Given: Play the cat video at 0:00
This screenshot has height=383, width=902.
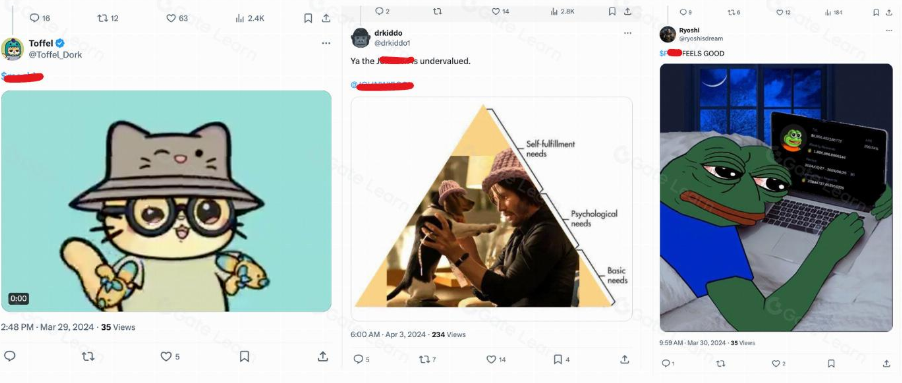Looking at the screenshot, I should pos(166,201).
